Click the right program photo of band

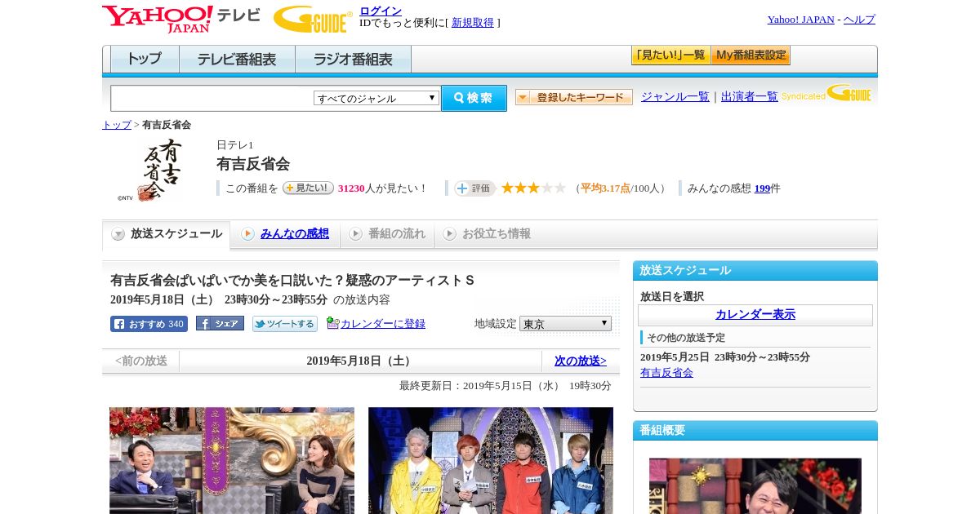tap(491, 461)
